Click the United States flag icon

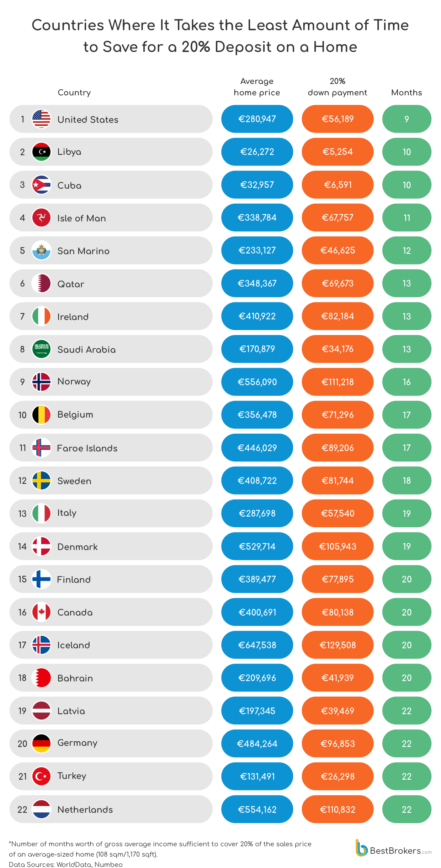click(x=41, y=119)
